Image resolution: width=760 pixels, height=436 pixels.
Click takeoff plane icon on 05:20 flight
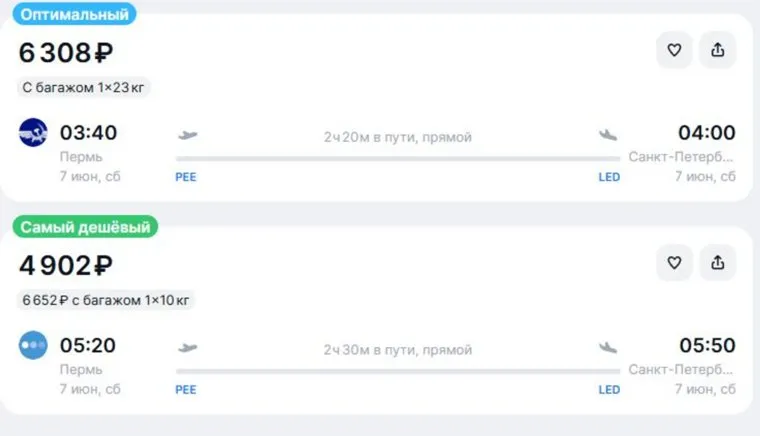point(187,348)
